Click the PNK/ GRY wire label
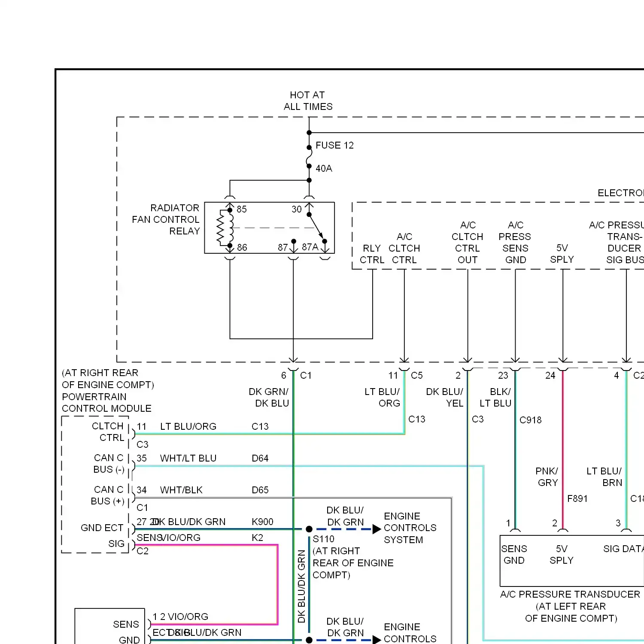The image size is (644, 644). (547, 477)
